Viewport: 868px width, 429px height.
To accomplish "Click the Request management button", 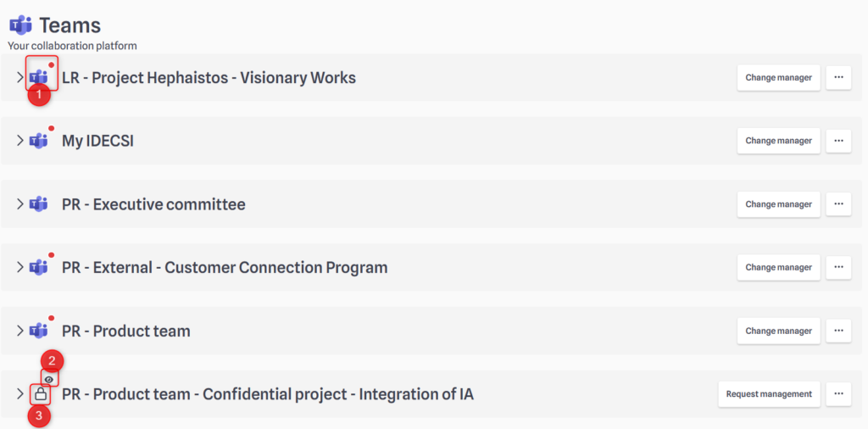I will coord(769,394).
